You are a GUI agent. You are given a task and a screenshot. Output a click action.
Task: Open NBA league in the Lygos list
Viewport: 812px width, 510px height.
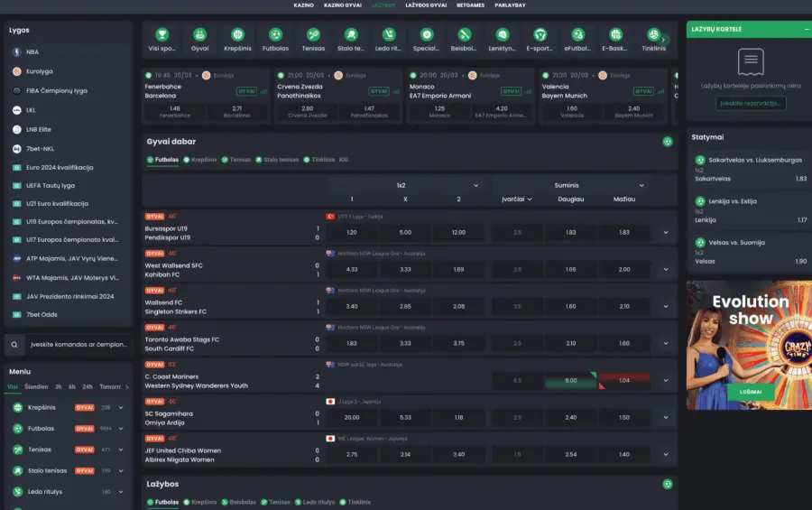(32, 52)
